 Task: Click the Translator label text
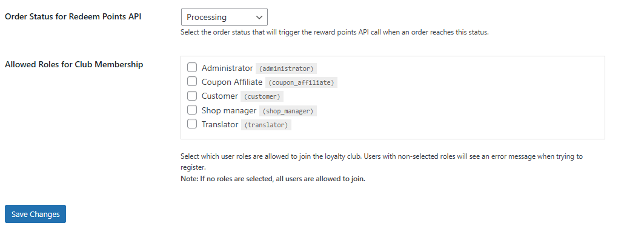click(x=220, y=124)
